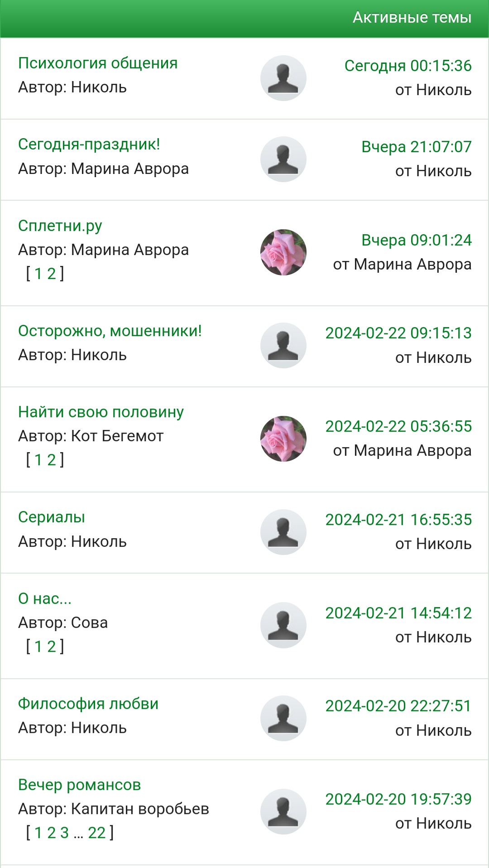Image resolution: width=489 pixels, height=868 pixels.
Task: Go to page 1 of О нас...
Action: click(x=38, y=646)
